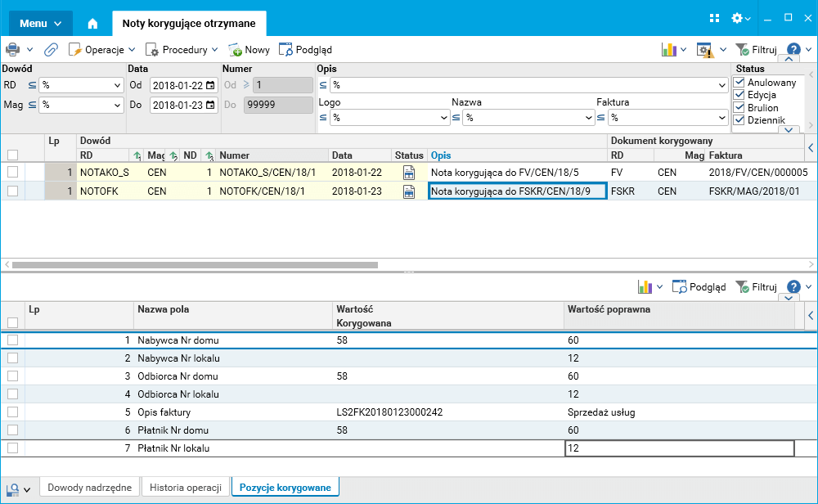
Task: Open the chart icon in top toolbar
Action: click(x=669, y=50)
